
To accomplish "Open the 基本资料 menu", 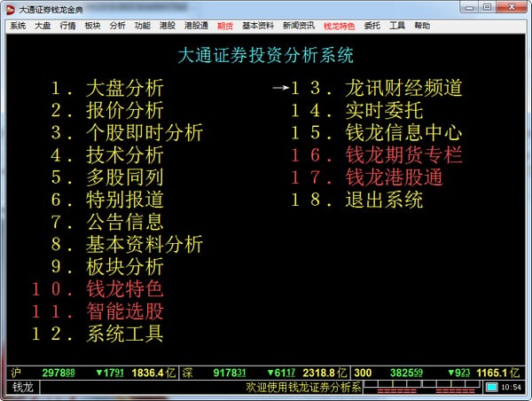I will 258,26.
